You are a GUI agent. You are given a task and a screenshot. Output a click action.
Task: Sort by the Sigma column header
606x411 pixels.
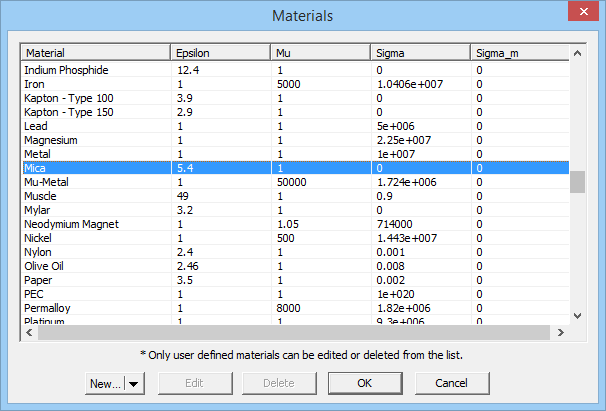418,52
